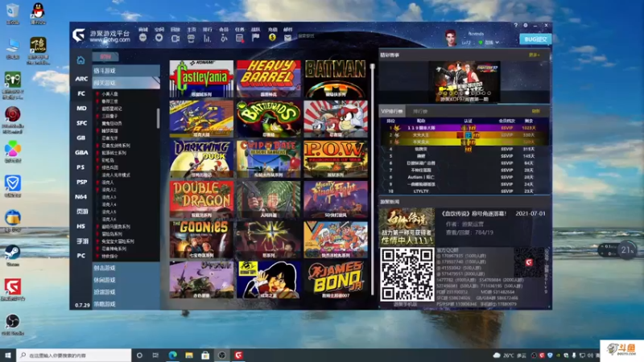This screenshot has height=362, width=644.
Task: Open the P.O.W. game thumbnail
Action: 336,159
